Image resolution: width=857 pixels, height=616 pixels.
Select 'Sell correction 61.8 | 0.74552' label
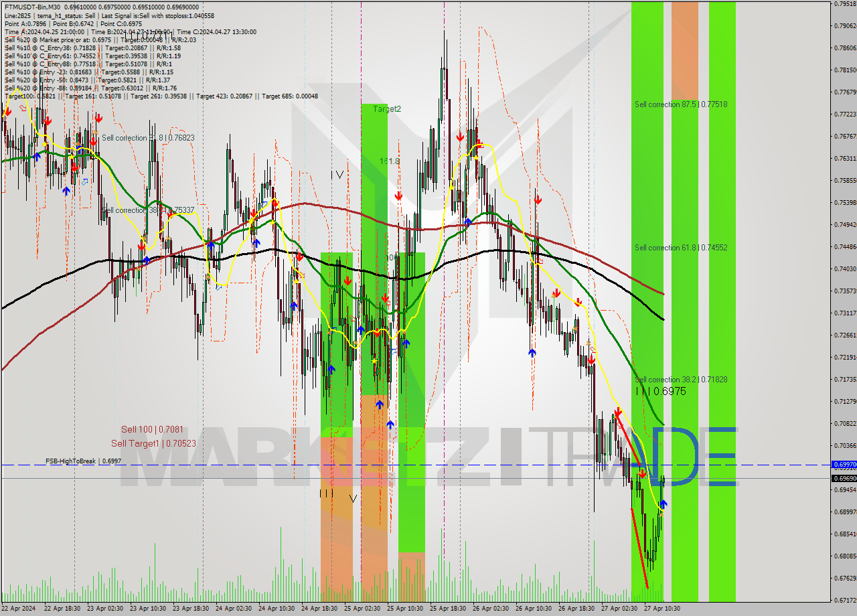[x=681, y=248]
